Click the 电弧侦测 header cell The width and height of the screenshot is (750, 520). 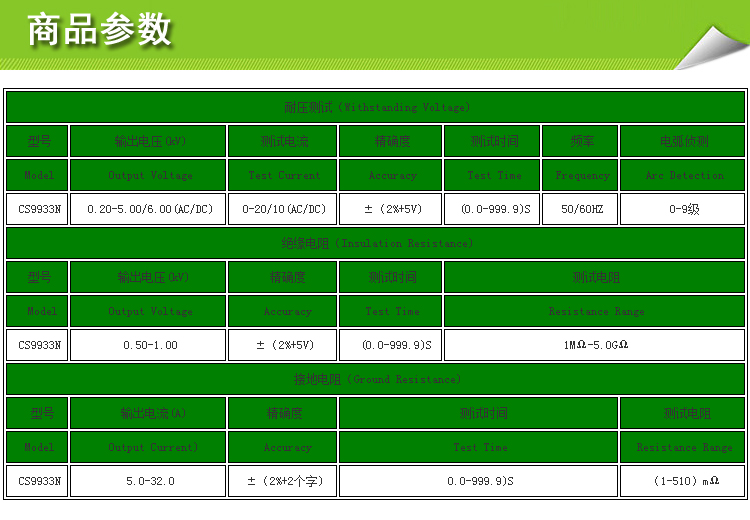[x=683, y=141]
